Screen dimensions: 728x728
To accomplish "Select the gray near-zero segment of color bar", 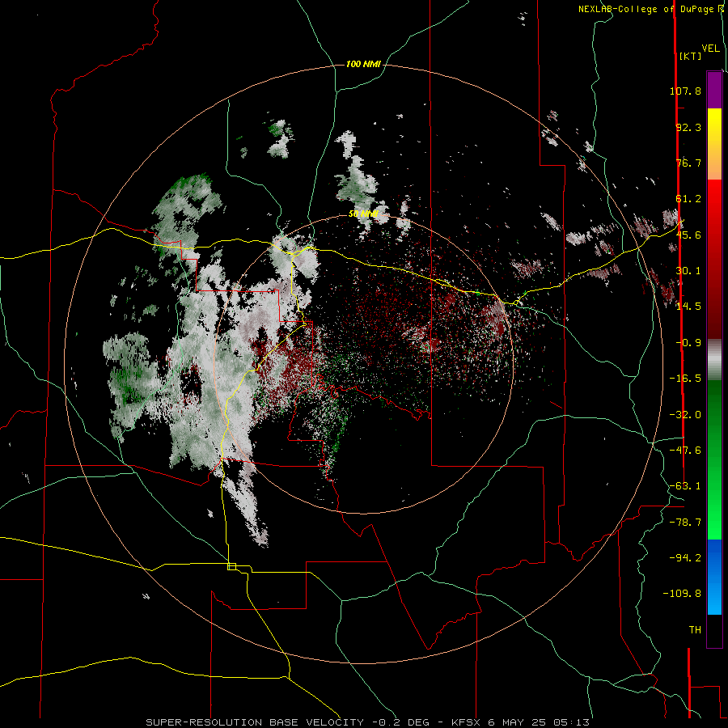I will point(714,359).
